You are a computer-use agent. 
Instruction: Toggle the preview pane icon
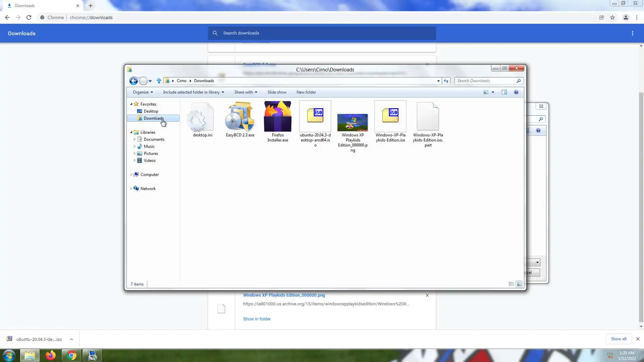click(504, 92)
